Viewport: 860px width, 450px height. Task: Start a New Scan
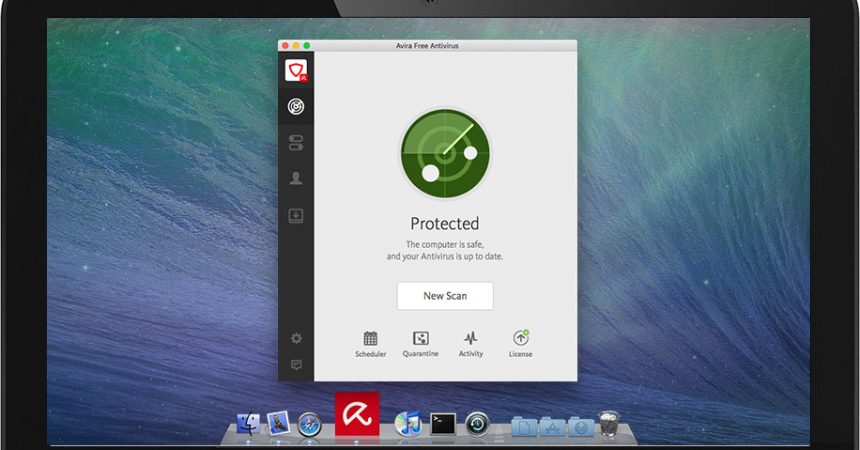445,296
